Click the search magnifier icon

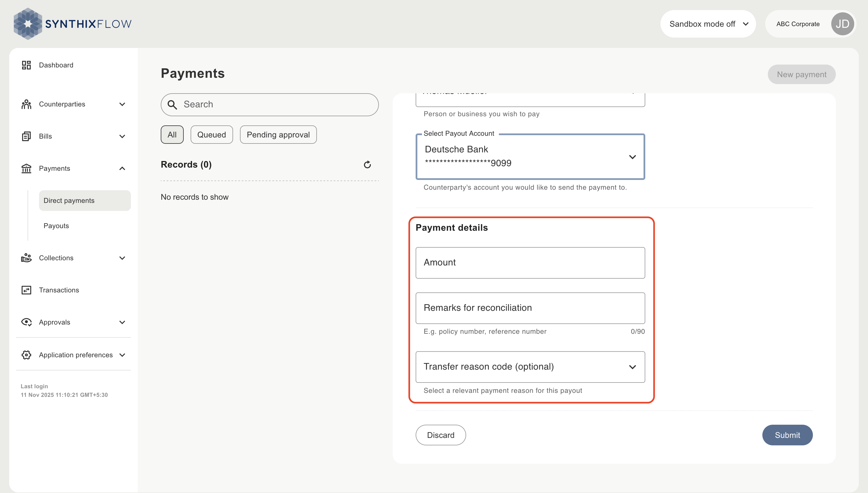(172, 105)
